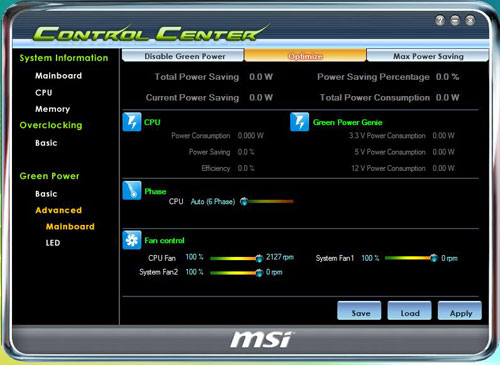The height and width of the screenshot is (365, 500).
Task: Click the Fan control heading
Action: (x=164, y=240)
